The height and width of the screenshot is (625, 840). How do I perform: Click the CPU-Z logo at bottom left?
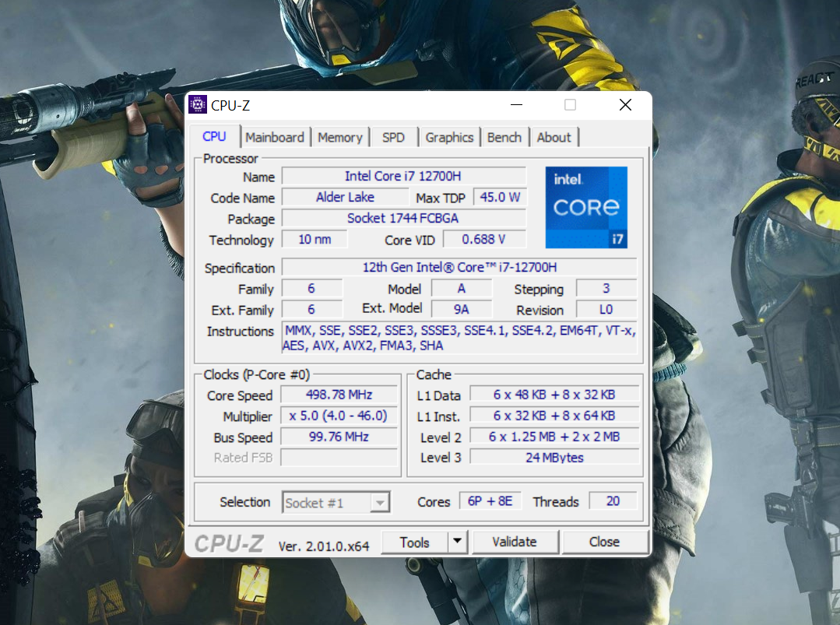[x=229, y=542]
